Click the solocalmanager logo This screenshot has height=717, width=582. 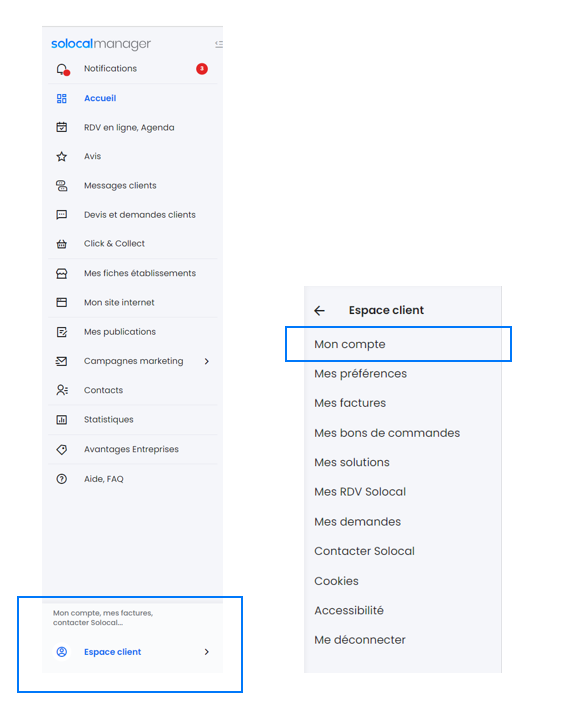click(101, 44)
